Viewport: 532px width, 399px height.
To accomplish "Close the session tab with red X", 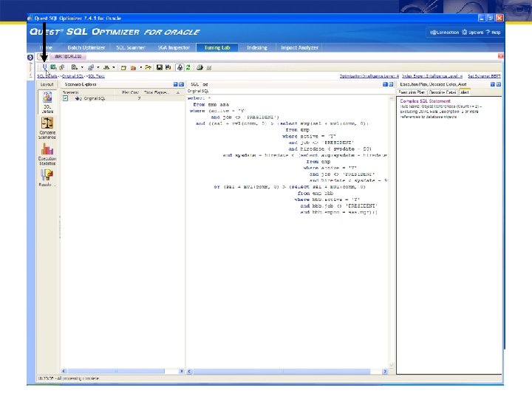I will [500, 56].
